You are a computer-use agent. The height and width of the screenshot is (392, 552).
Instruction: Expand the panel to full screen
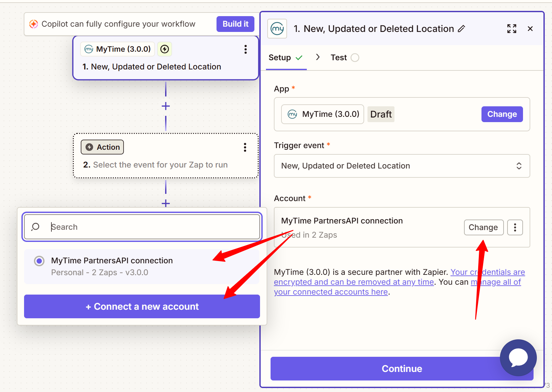511,29
